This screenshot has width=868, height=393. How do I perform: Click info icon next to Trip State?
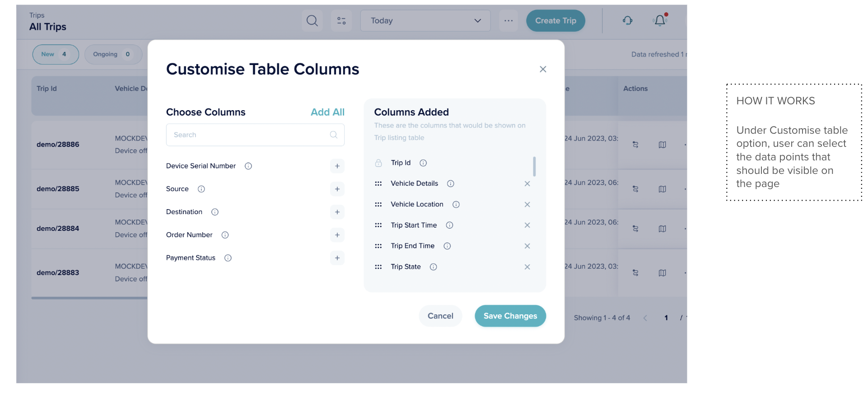point(434,267)
